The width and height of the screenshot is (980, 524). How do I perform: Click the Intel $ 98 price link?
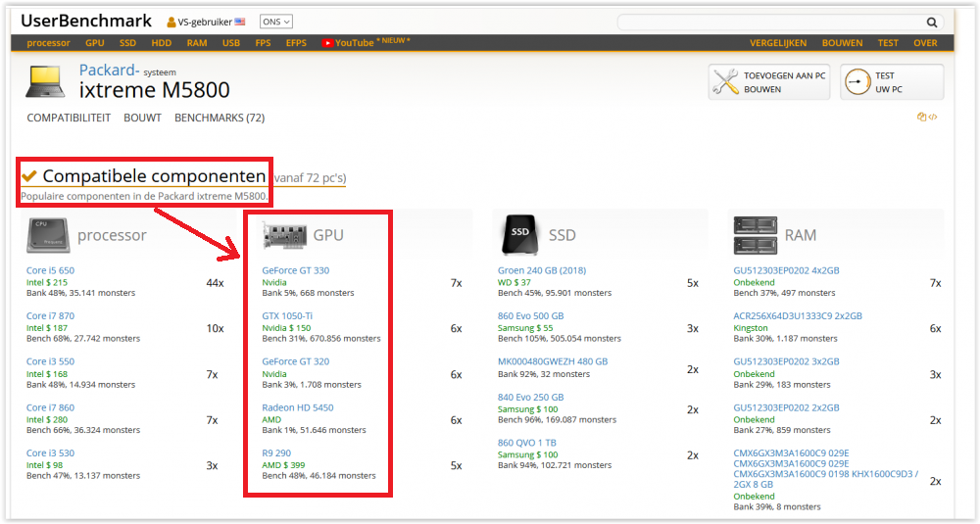tap(44, 465)
